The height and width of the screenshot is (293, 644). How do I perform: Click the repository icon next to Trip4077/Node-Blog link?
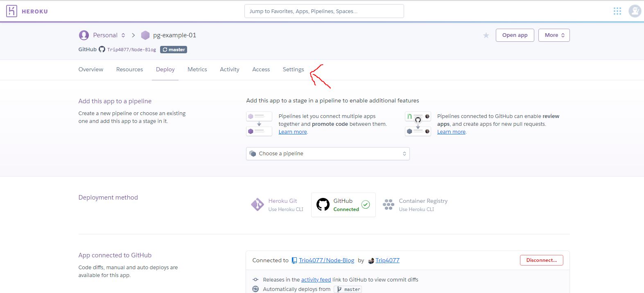pyautogui.click(x=294, y=261)
